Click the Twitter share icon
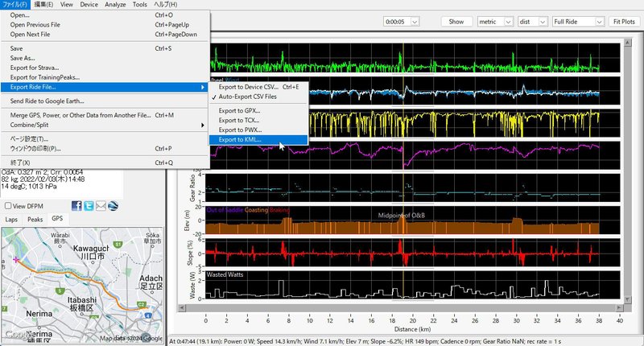644x346 pixels. pos(89,206)
